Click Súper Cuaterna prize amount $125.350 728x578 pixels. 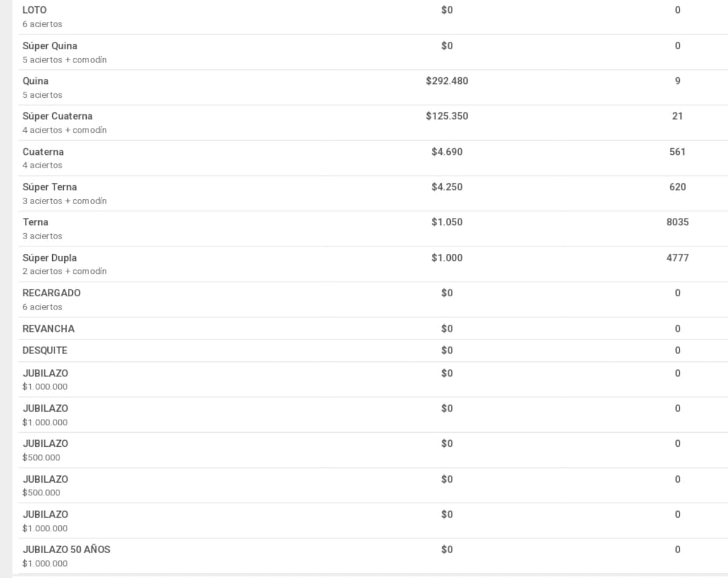(447, 116)
